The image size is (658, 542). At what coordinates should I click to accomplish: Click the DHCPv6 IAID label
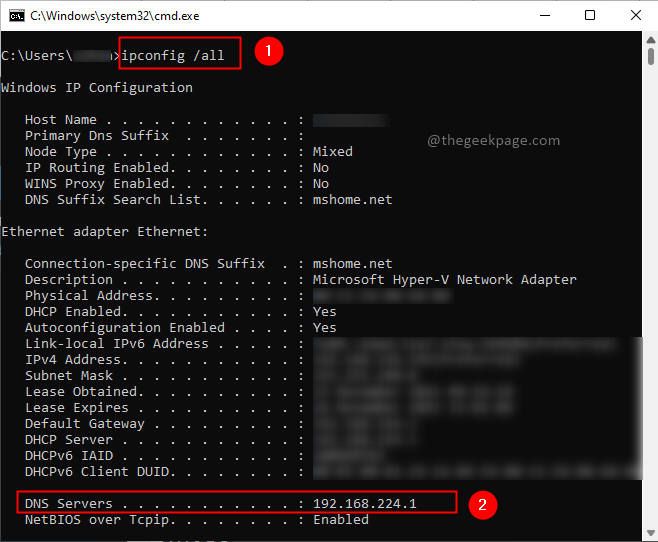click(69, 456)
